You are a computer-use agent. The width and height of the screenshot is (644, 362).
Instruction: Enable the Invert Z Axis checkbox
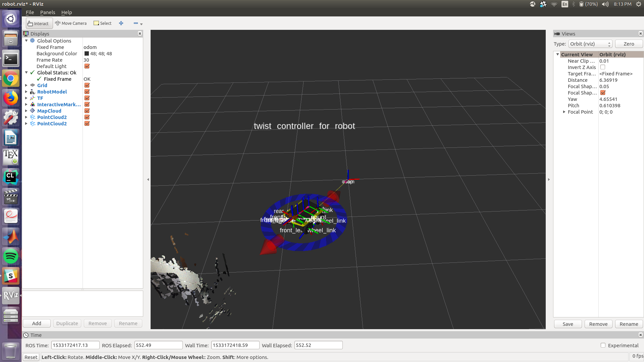[x=603, y=67]
